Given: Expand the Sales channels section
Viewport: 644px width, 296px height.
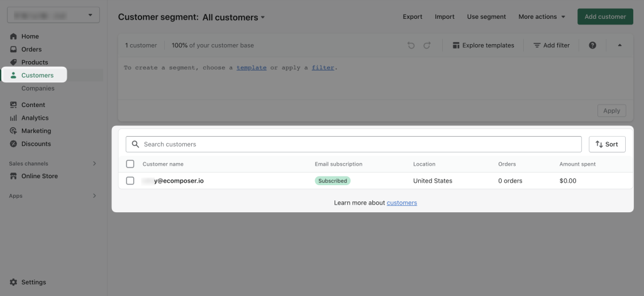Looking at the screenshot, I should point(94,164).
